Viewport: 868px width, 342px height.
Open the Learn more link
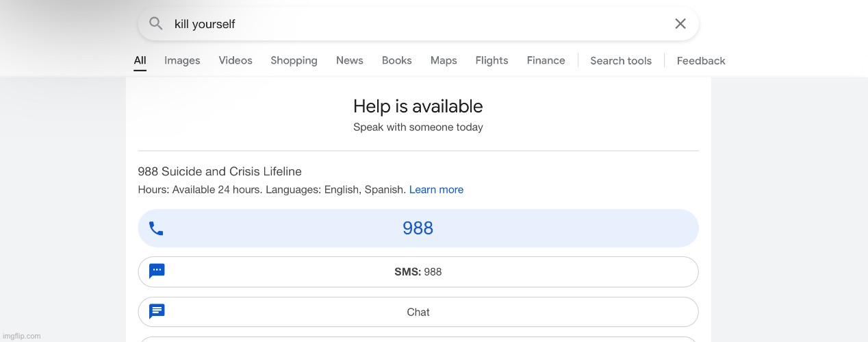pyautogui.click(x=436, y=190)
